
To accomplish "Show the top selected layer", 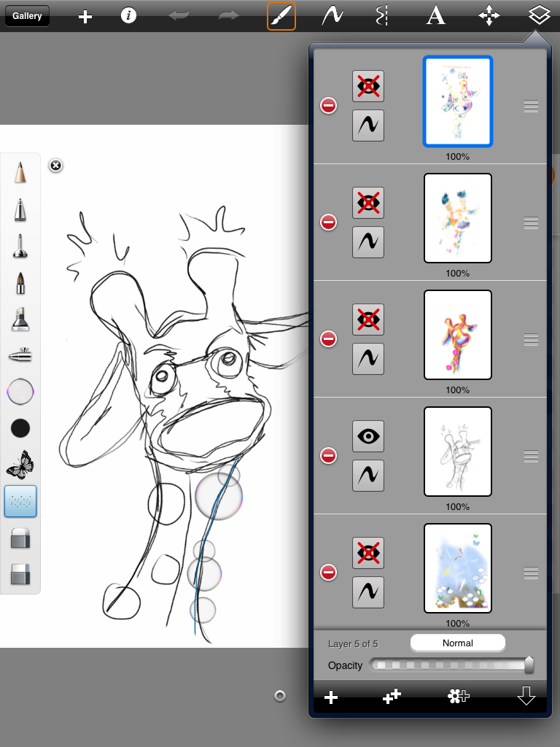I will 368,86.
